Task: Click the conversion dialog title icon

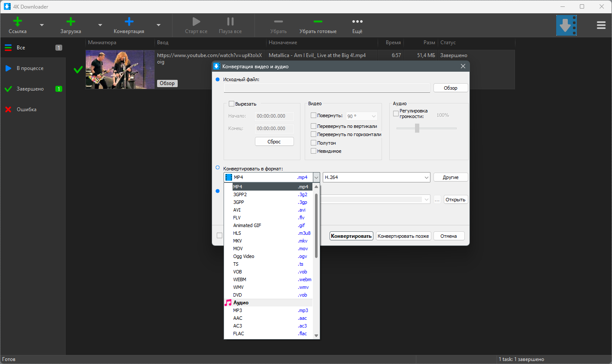Action: click(217, 66)
